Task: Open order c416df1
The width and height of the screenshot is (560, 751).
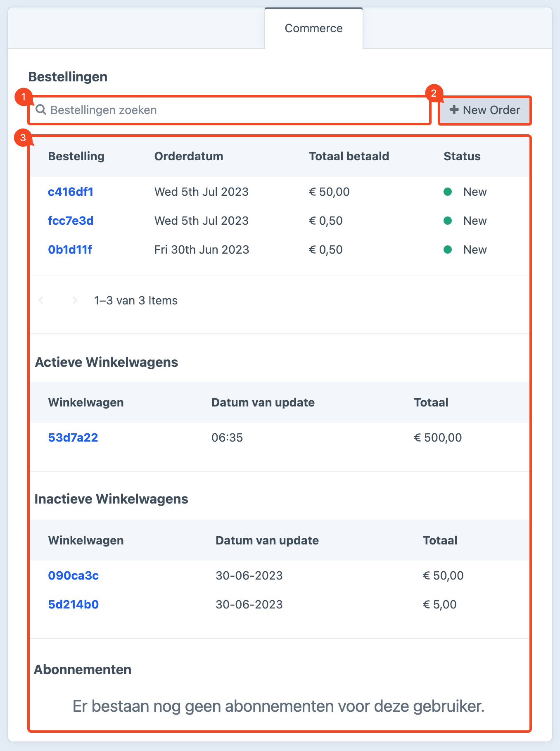Action: (x=71, y=192)
